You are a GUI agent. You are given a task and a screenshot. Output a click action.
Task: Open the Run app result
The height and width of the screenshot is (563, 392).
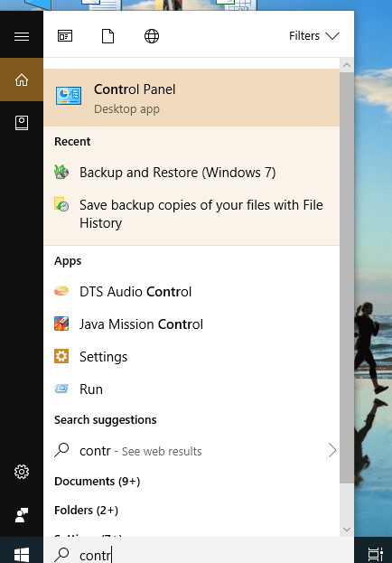pyautogui.click(x=191, y=389)
